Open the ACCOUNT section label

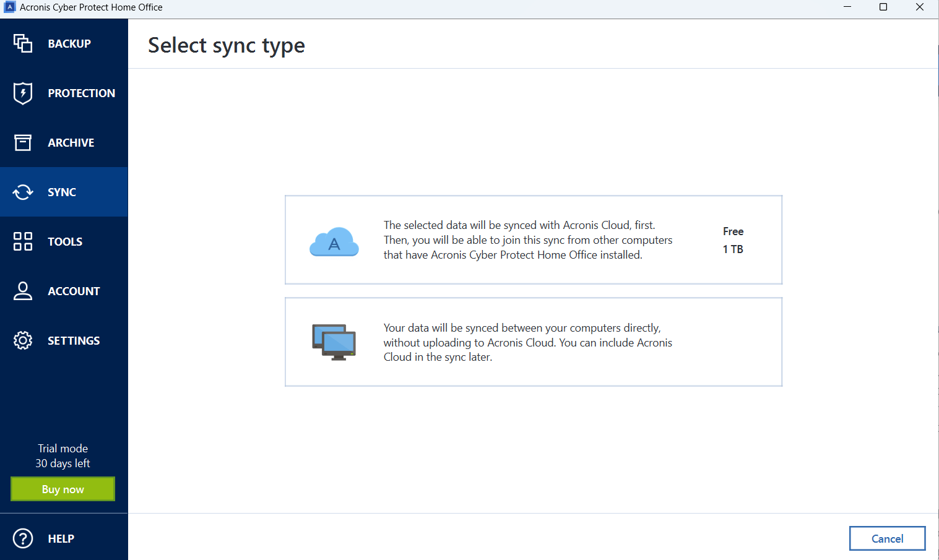click(74, 291)
